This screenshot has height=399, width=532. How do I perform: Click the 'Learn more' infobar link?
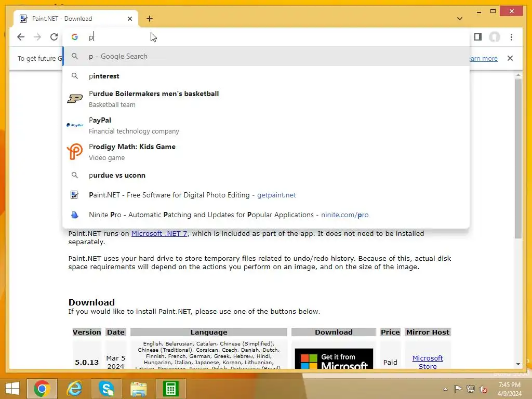click(x=484, y=58)
